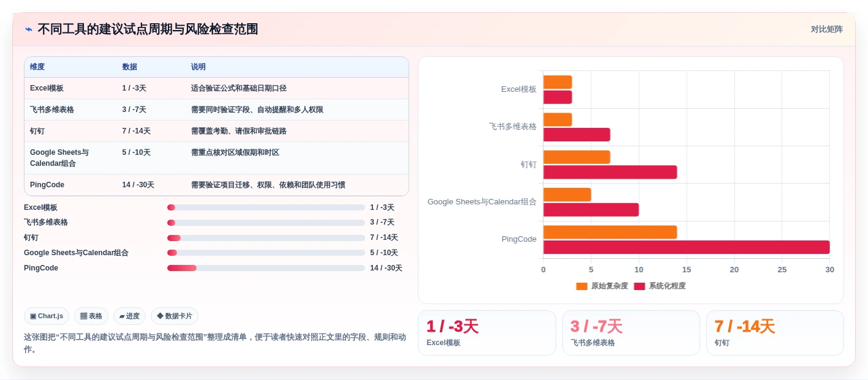The image size is (868, 380).
Task: Click the 飞书多维表格 table row name
Action: (x=52, y=110)
